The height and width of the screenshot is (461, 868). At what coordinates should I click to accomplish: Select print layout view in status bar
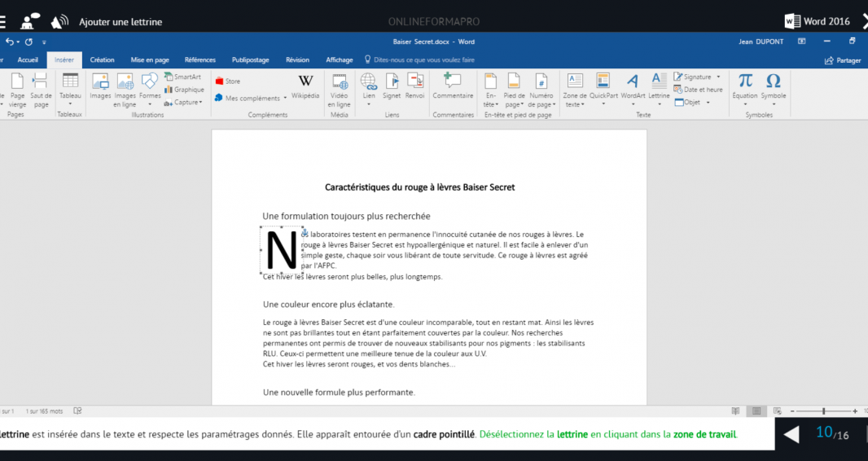tap(756, 411)
